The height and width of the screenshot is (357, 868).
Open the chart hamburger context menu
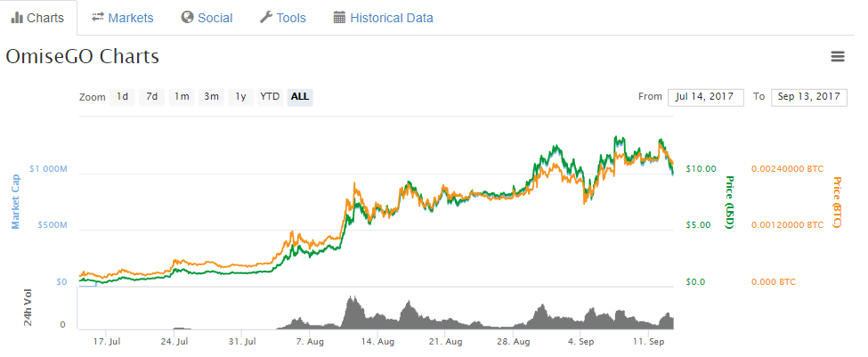pos(837,57)
